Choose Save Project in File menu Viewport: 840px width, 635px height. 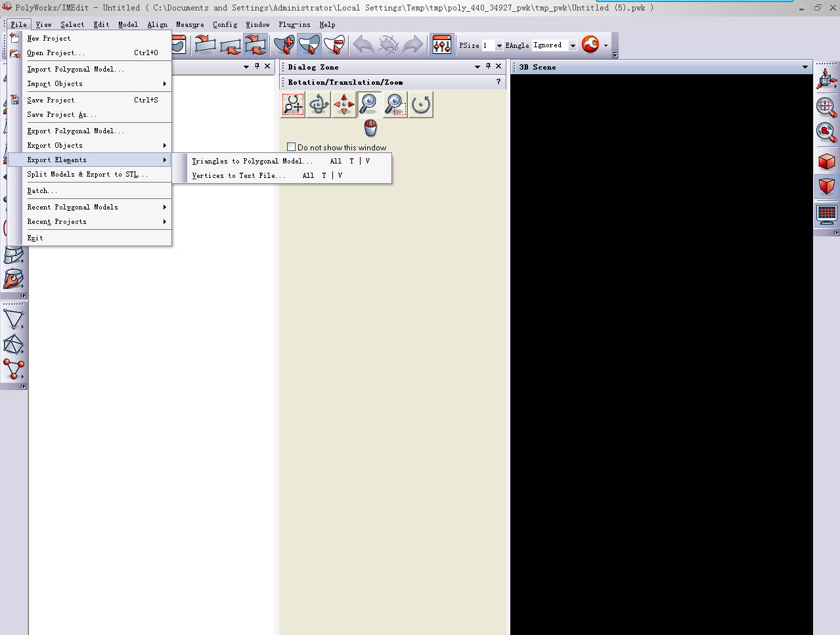click(89, 100)
